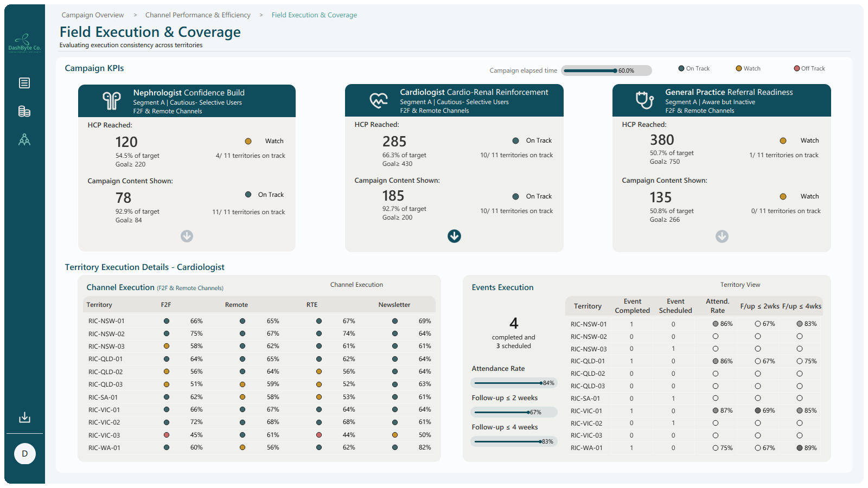Click the Follow-up ≤ 2 weeks 67% bar
This screenshot has width=868, height=488.
tap(514, 412)
